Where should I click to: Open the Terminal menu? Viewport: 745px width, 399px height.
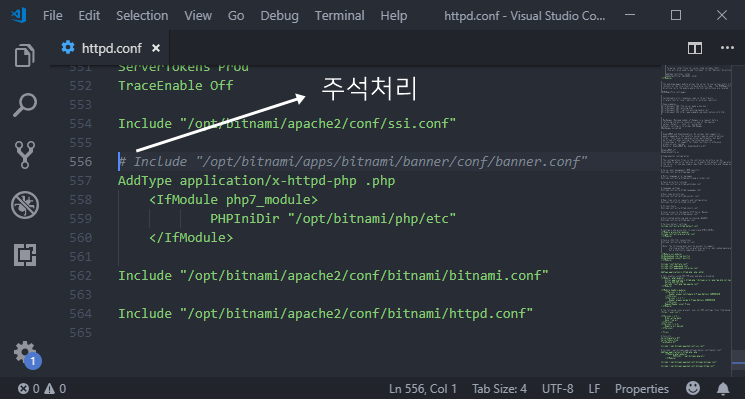pos(339,16)
